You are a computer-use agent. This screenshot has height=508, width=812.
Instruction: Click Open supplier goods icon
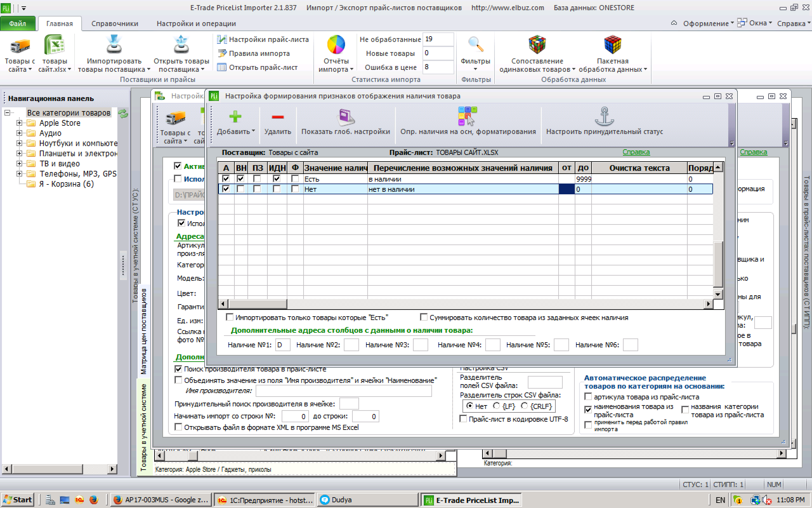[181, 45]
